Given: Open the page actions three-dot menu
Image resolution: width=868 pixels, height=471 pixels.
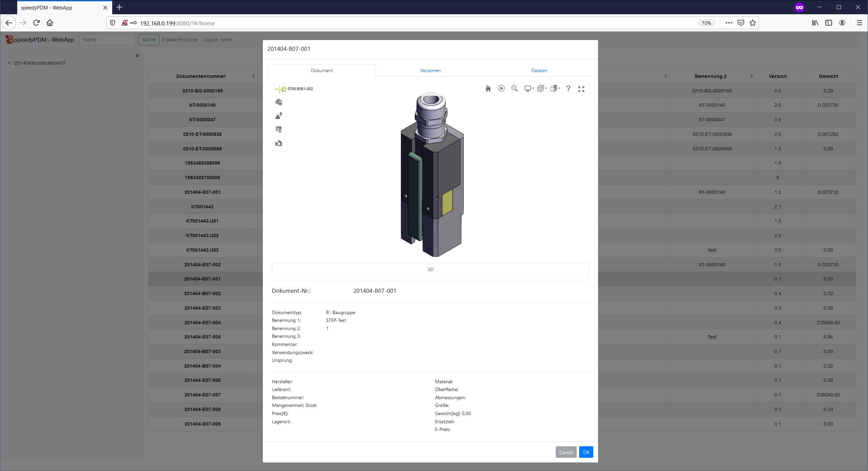Looking at the screenshot, I should click(729, 23).
